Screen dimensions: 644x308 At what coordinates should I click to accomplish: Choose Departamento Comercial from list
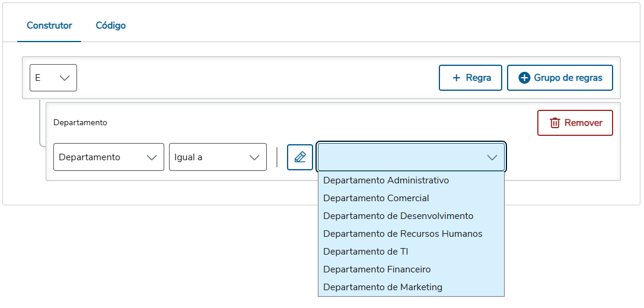tap(376, 198)
